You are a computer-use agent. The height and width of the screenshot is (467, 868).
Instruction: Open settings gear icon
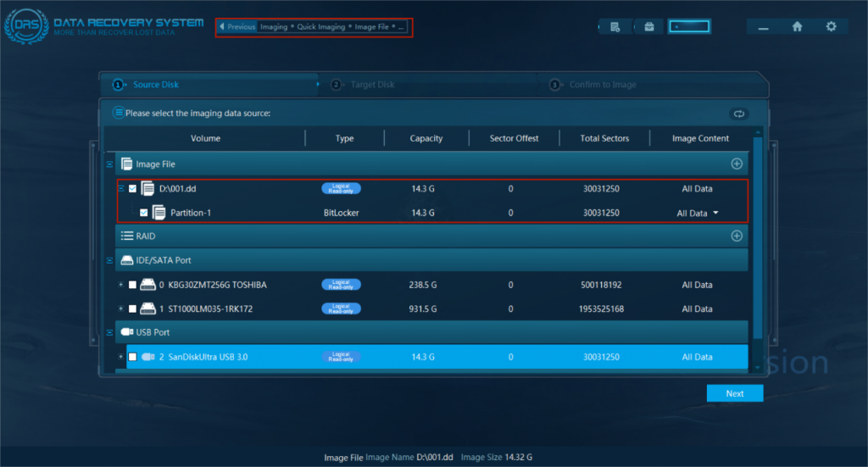(831, 26)
